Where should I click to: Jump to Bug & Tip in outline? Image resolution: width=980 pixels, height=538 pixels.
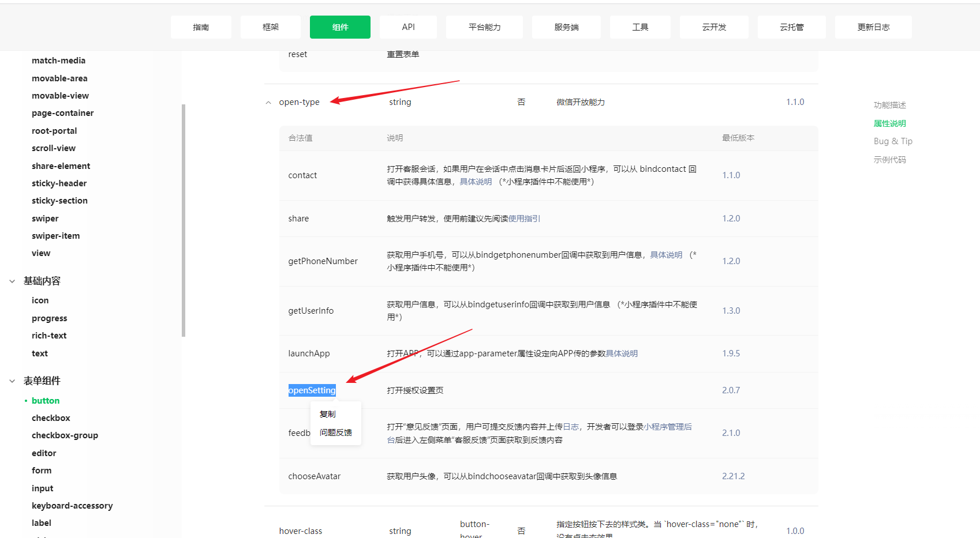tap(893, 141)
